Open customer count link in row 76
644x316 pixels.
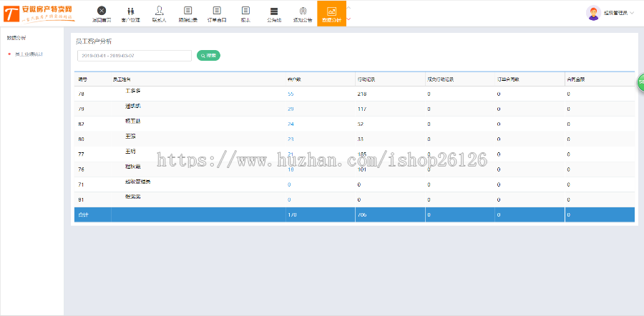coord(291,169)
